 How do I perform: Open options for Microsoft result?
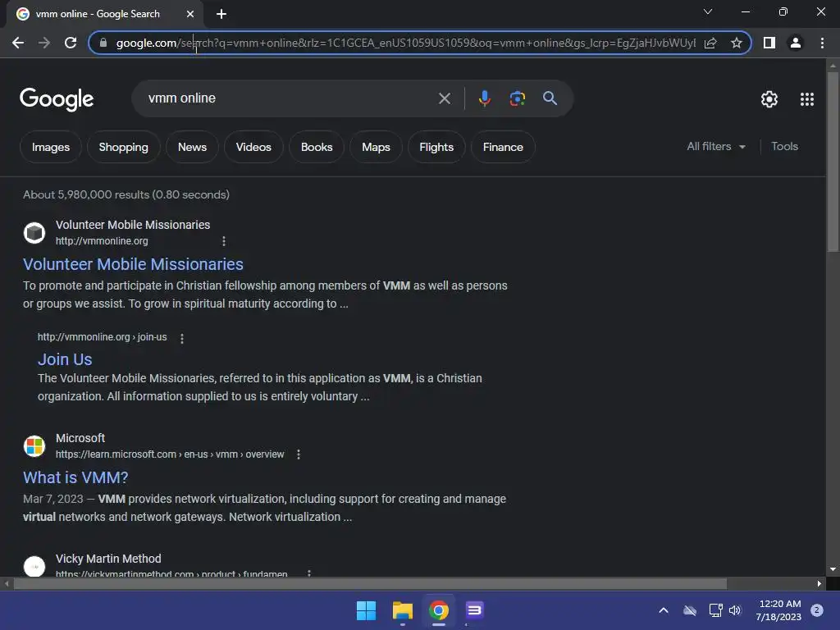coord(299,454)
